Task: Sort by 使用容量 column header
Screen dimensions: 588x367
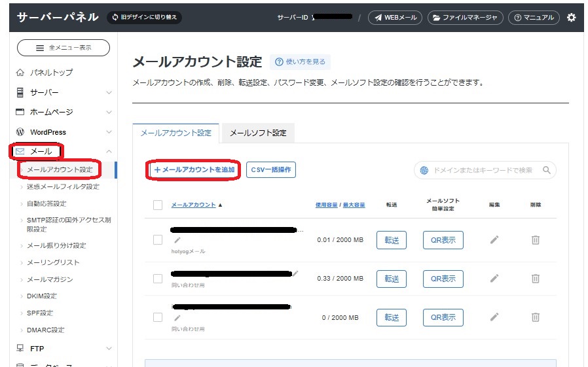Action: click(327, 205)
